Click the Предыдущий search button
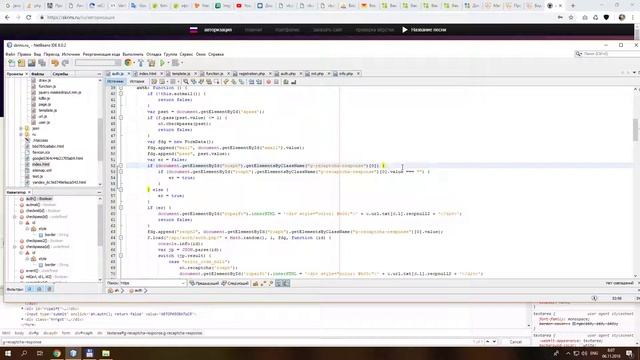 (x=204, y=283)
